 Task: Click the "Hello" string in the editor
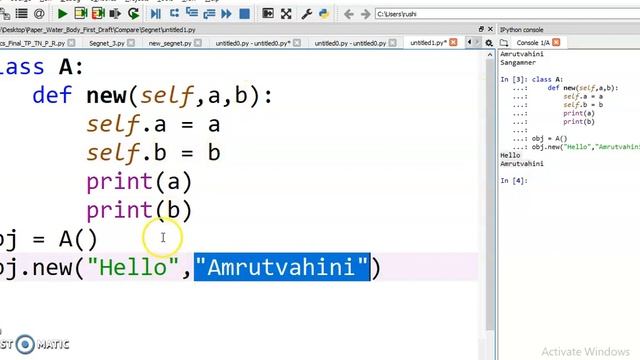pos(133,267)
